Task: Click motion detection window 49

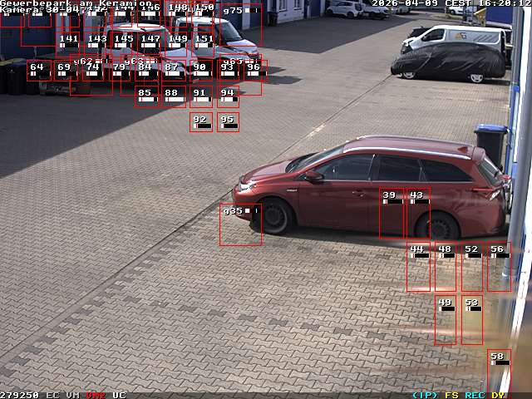Action: [x=446, y=319]
